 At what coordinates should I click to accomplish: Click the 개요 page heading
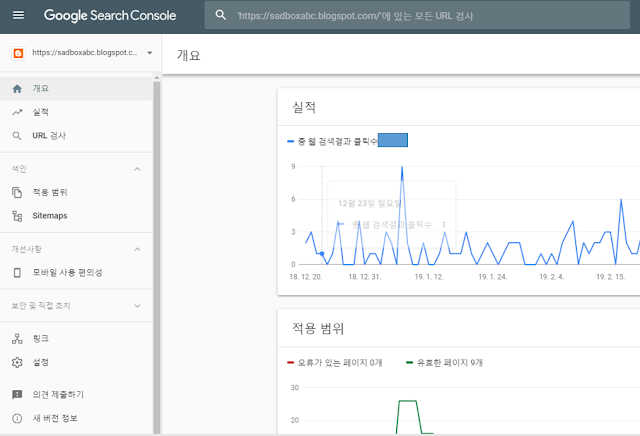coord(189,55)
